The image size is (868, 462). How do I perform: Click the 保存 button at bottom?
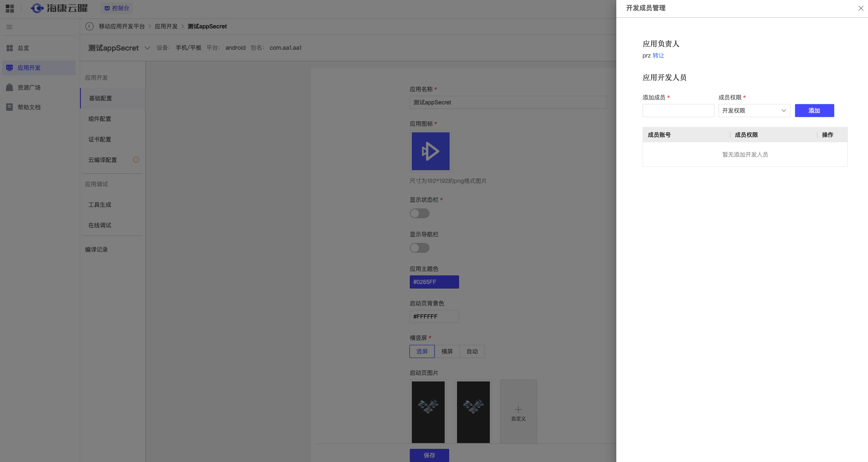coord(429,455)
